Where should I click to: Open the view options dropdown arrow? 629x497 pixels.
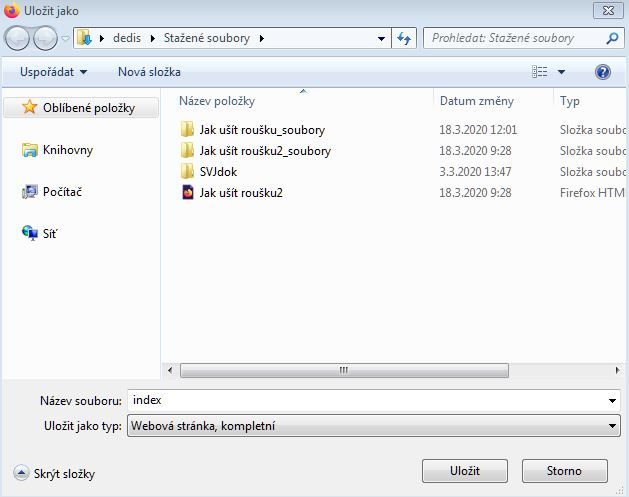pos(562,72)
